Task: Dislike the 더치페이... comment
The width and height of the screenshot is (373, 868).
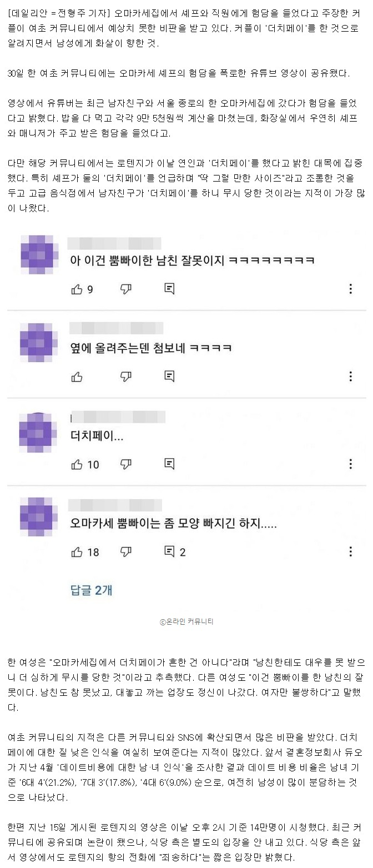Action: (x=126, y=464)
